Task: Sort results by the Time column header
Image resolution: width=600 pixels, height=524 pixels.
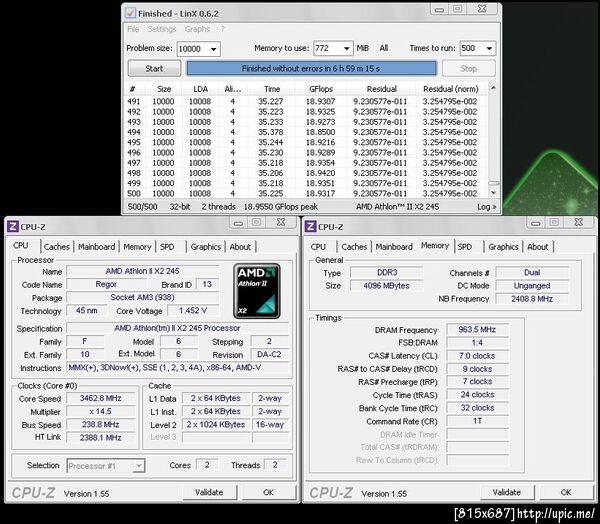Action: pos(272,89)
